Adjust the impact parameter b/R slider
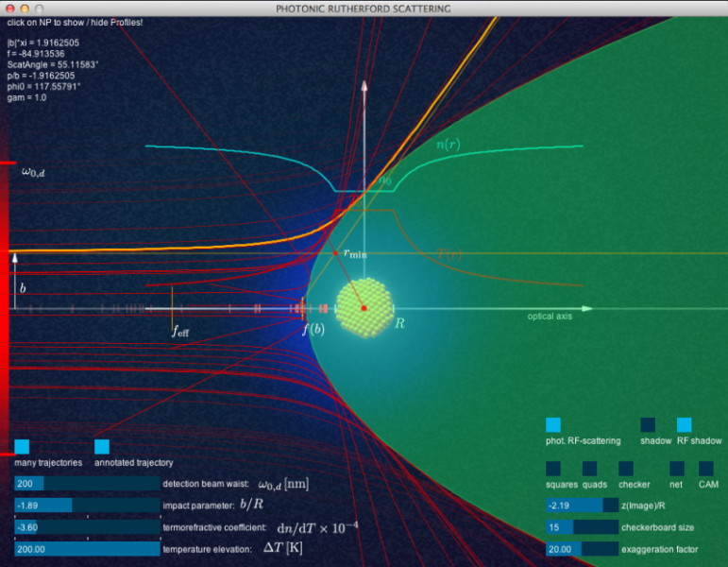The height and width of the screenshot is (567, 728). (x=87, y=506)
